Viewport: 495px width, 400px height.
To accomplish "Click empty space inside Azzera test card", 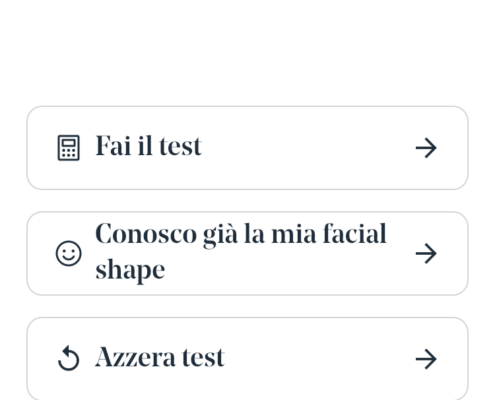I will click(317, 359).
